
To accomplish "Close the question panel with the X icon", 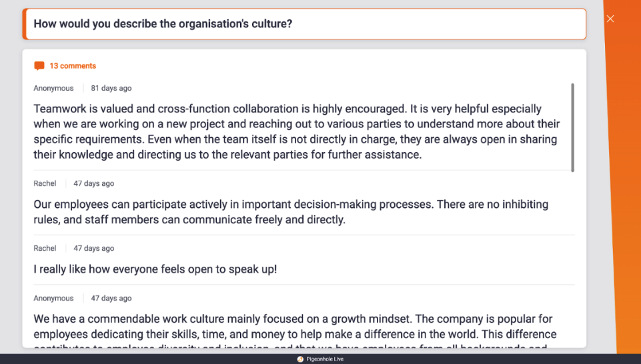I will click(x=610, y=19).
